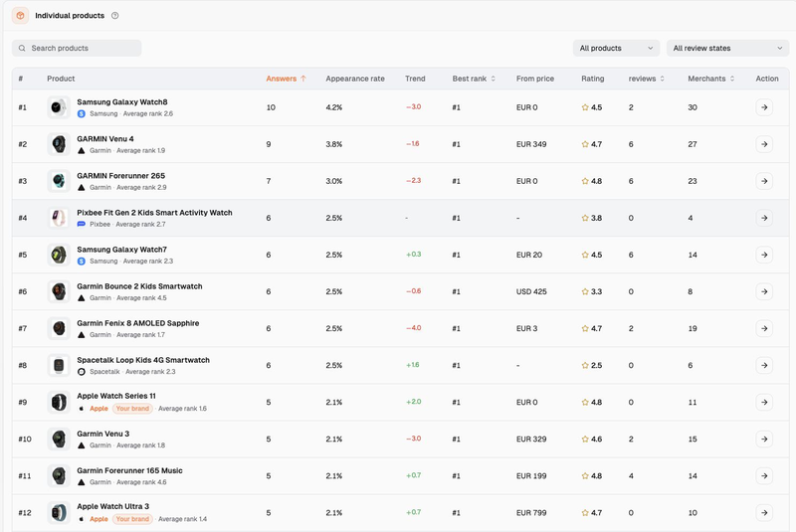Click Apple Watch Ultra 3 thumbnail

(x=59, y=513)
